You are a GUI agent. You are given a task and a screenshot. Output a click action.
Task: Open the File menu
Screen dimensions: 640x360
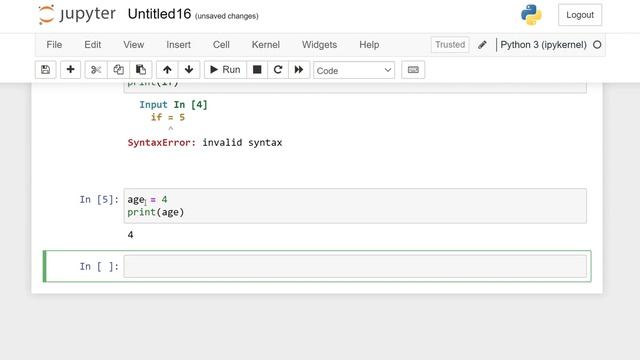54,45
